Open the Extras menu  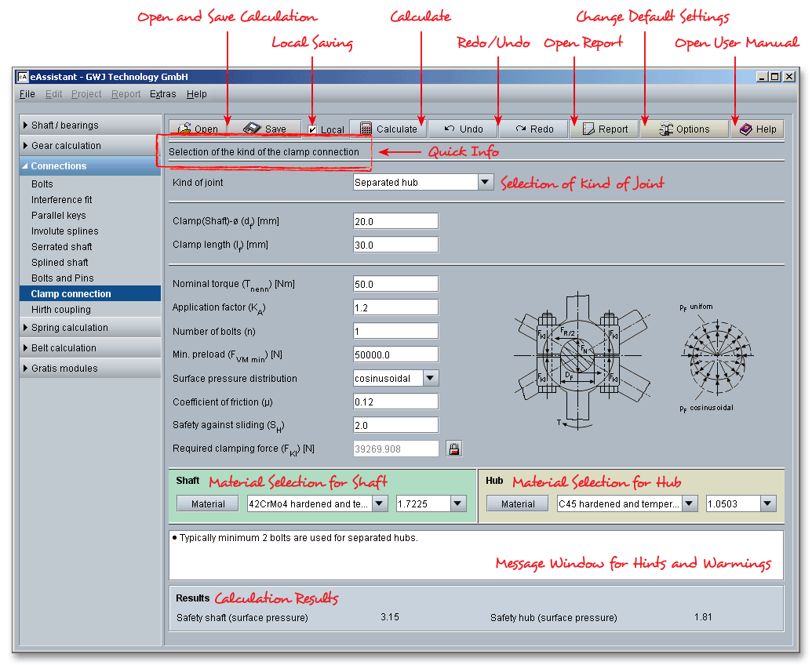coord(163,94)
